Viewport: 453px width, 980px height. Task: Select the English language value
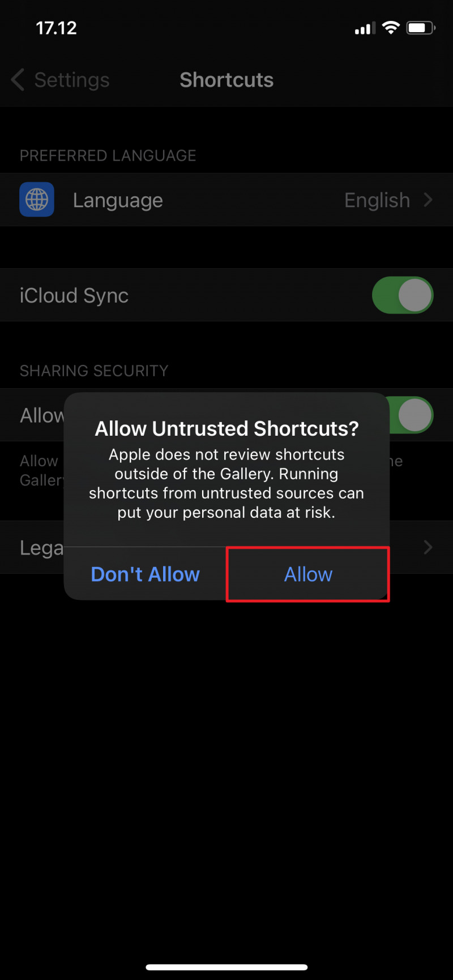tap(377, 200)
